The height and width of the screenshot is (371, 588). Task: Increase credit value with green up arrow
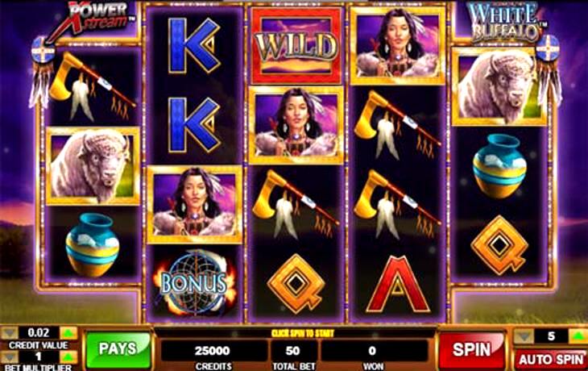click(x=68, y=333)
